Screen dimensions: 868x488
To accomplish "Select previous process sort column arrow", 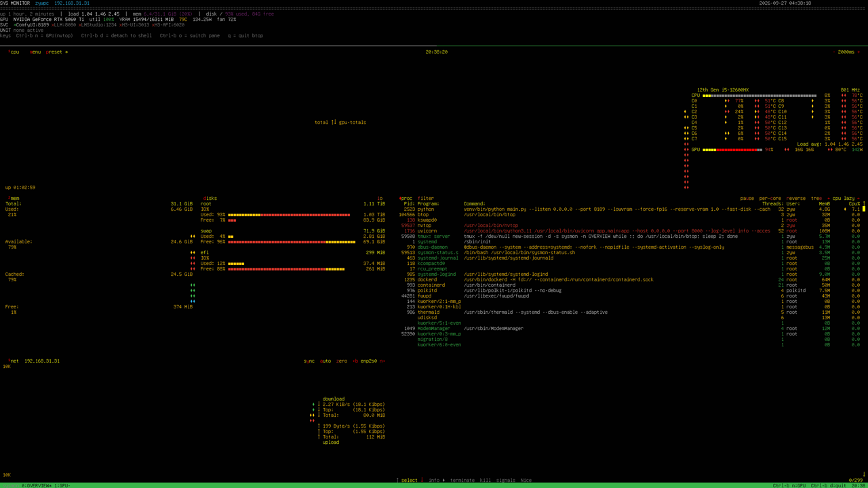I will tap(828, 199).
